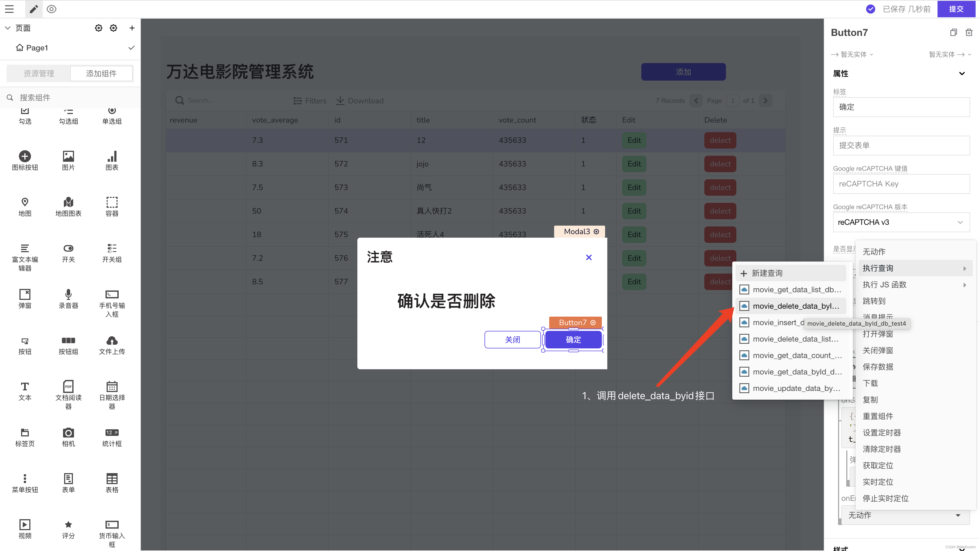This screenshot has width=980, height=551.
Task: Delete Button7 with trash icon
Action: pyautogui.click(x=968, y=32)
